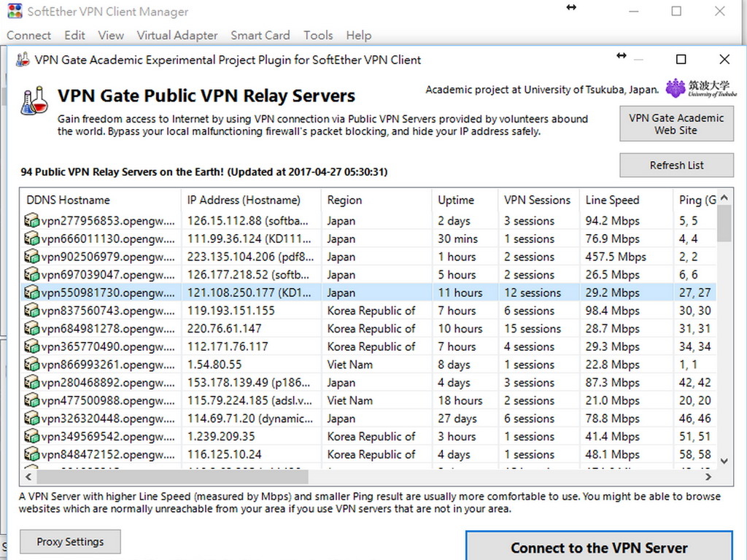Open the View menu
This screenshot has height=560, width=747.
click(111, 35)
